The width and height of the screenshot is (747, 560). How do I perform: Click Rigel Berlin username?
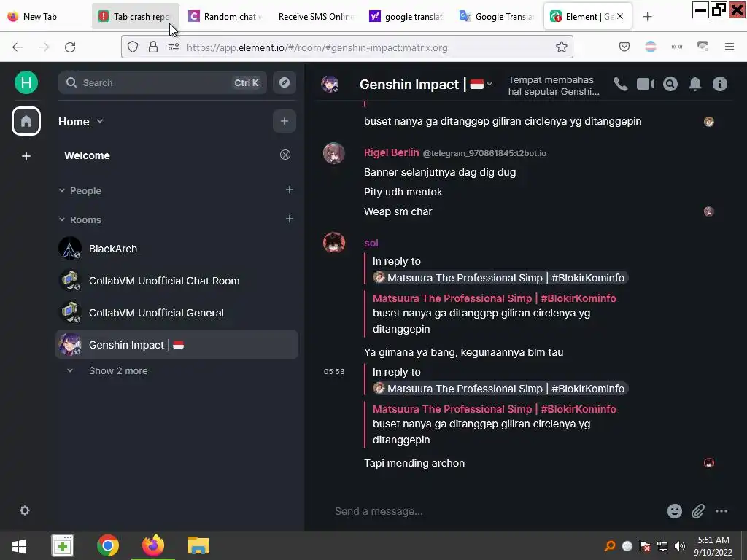coord(391,152)
